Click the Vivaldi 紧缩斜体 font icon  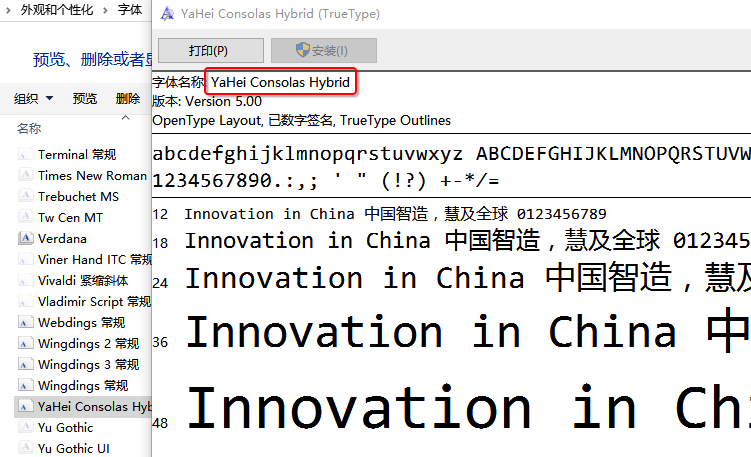(x=25, y=280)
